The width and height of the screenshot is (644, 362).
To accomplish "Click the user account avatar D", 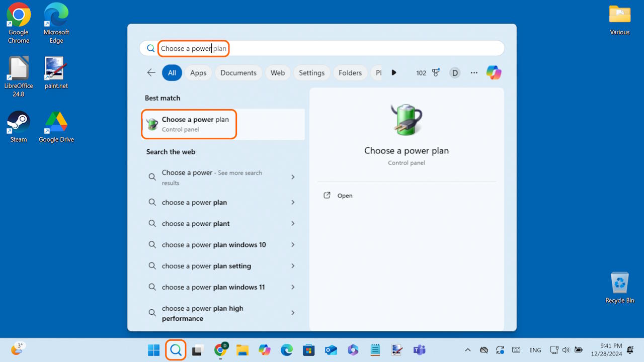I will (x=455, y=73).
